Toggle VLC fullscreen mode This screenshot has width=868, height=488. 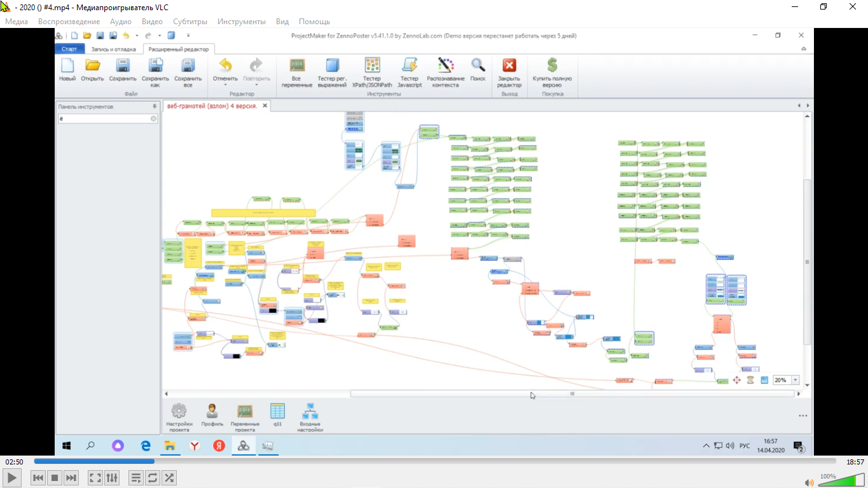(95, 478)
